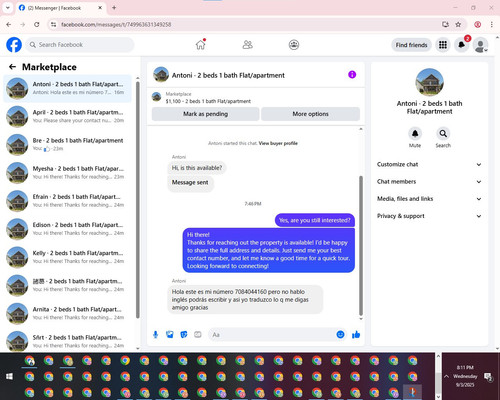This screenshot has width=500, height=400.
Task: Click the install-app icon in address bar
Action: 445,24
